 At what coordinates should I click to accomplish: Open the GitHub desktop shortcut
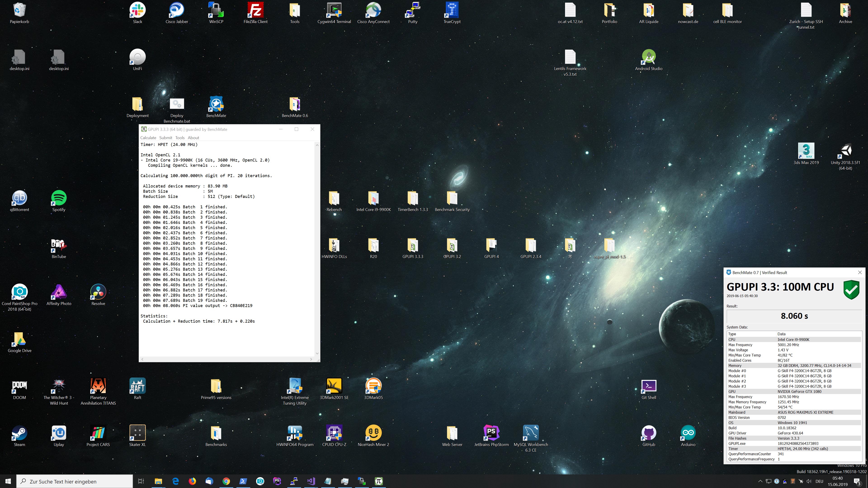(649, 436)
